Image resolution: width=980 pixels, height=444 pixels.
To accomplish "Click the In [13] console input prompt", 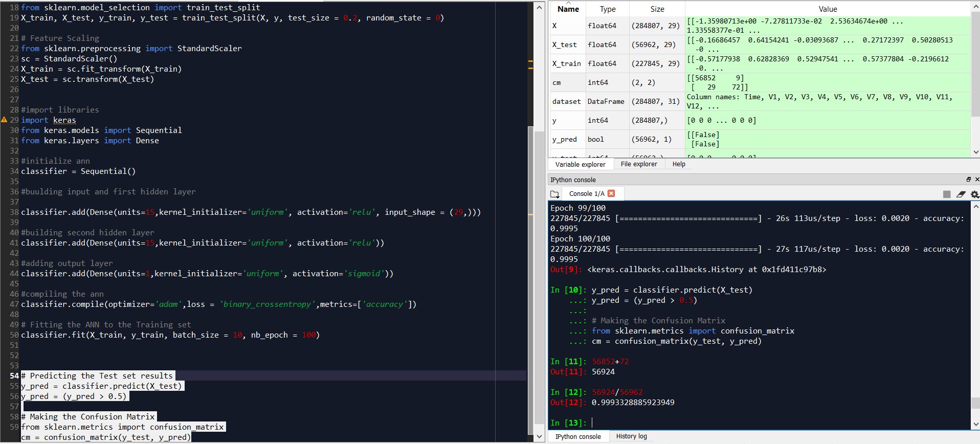I will 568,423.
